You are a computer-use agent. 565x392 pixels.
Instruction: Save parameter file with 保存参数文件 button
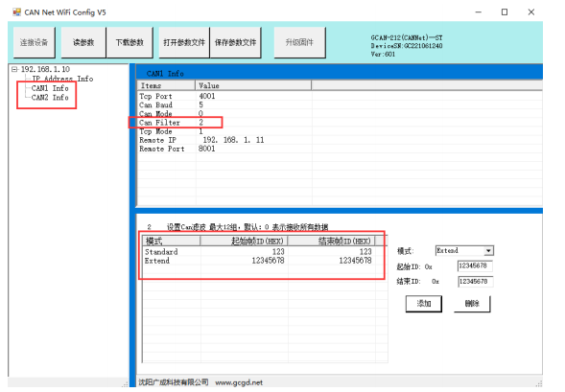[x=235, y=42]
